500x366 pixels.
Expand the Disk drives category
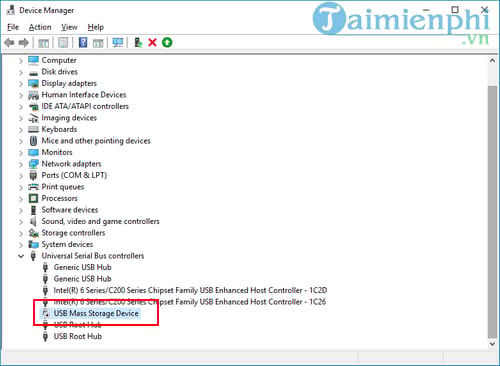21,72
